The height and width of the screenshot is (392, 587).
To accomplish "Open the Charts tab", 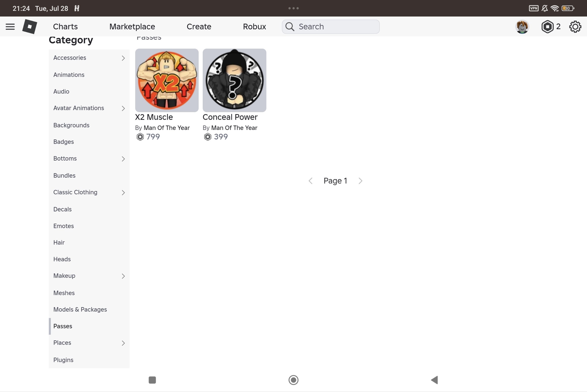I will tap(65, 27).
